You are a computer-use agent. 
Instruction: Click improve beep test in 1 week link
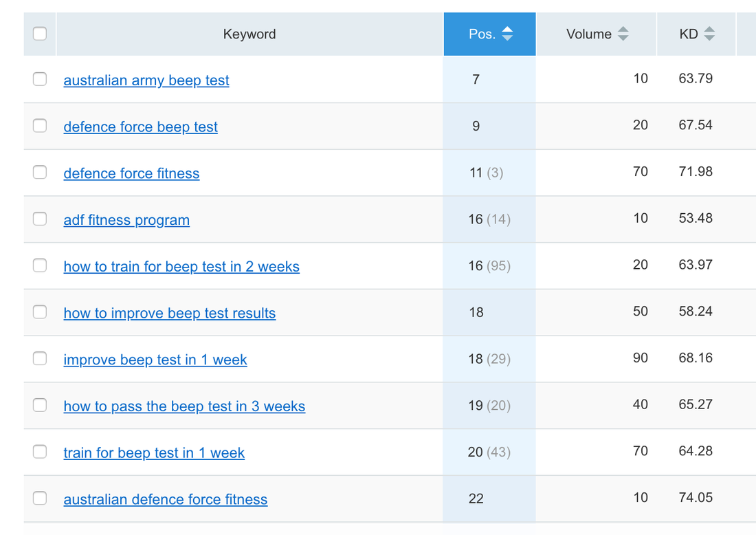155,360
